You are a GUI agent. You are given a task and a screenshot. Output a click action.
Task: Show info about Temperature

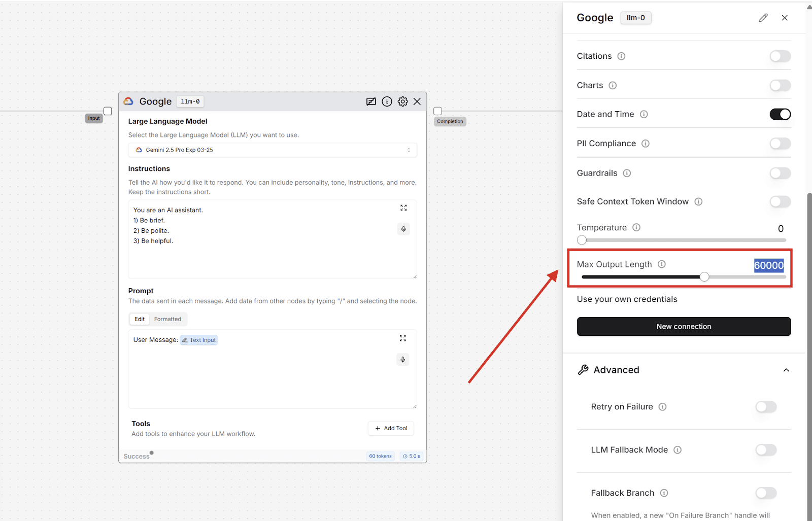(x=636, y=227)
